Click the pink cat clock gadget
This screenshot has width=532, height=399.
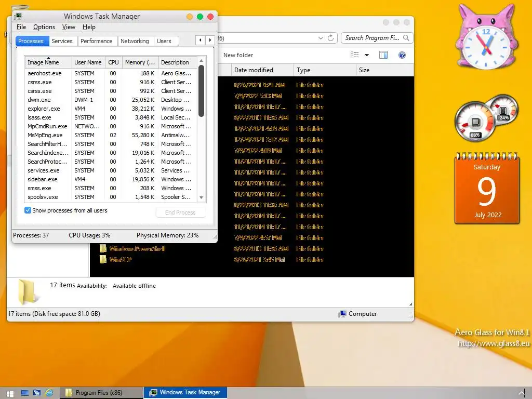486,37
